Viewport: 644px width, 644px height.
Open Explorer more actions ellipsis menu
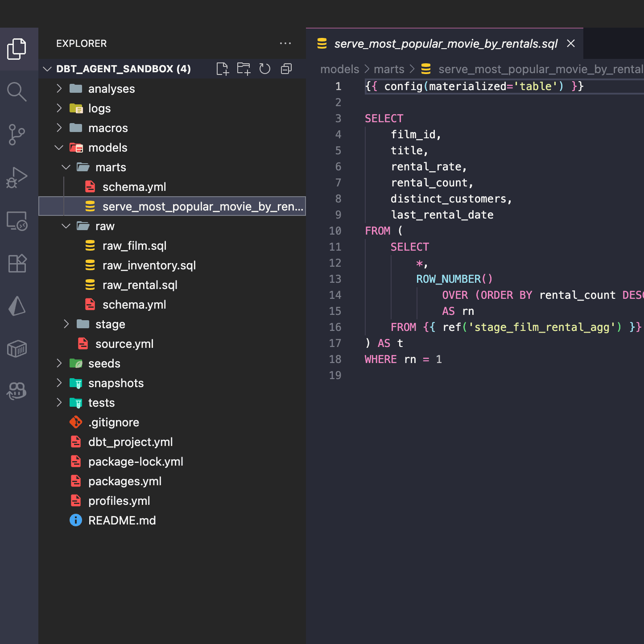pos(285,44)
